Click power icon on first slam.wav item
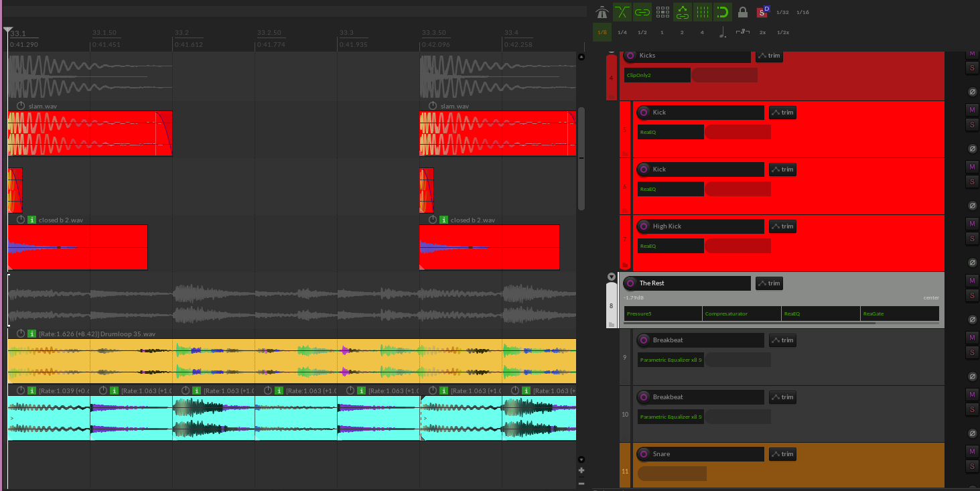Image resolution: width=980 pixels, height=491 pixels. coord(21,106)
